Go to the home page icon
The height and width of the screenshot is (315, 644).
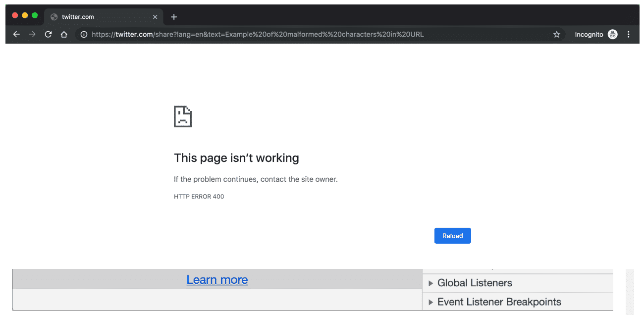[x=64, y=34]
